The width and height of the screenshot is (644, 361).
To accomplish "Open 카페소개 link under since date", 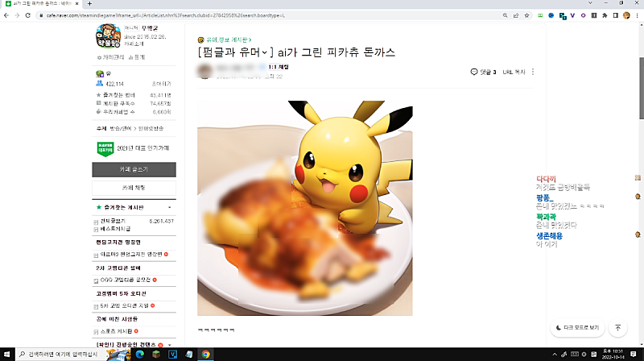I will (x=134, y=44).
